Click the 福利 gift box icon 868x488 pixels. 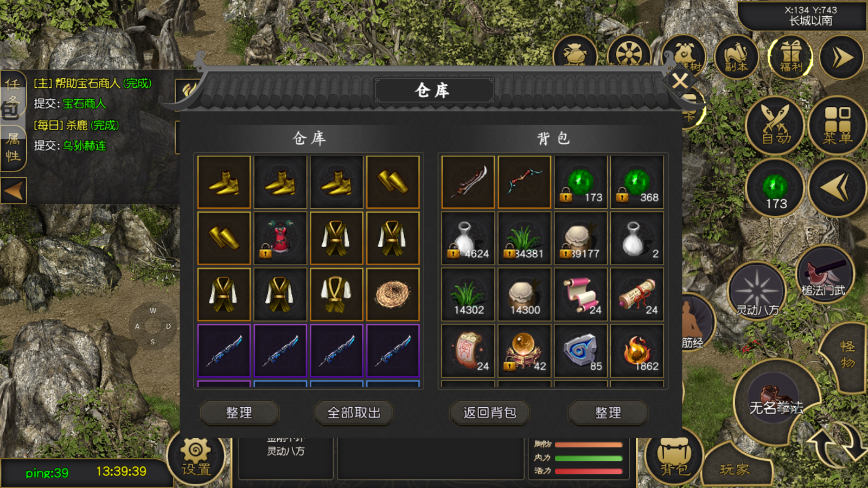[x=790, y=57]
